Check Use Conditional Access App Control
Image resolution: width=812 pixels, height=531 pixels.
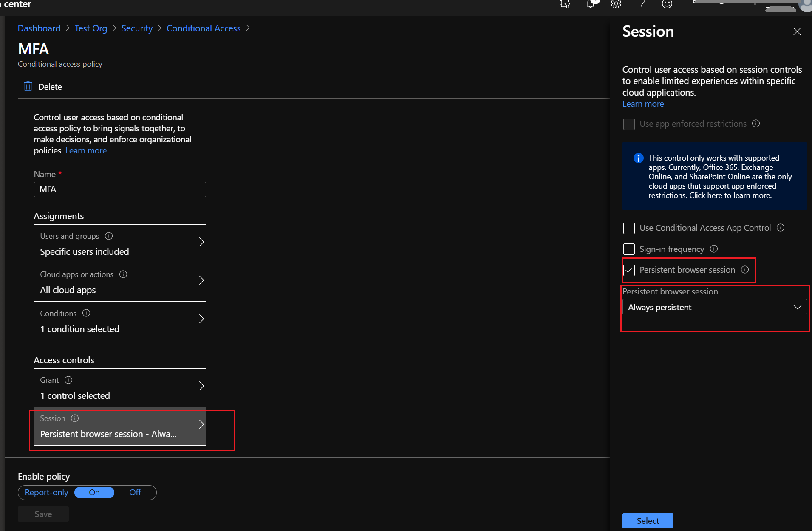[x=629, y=228]
